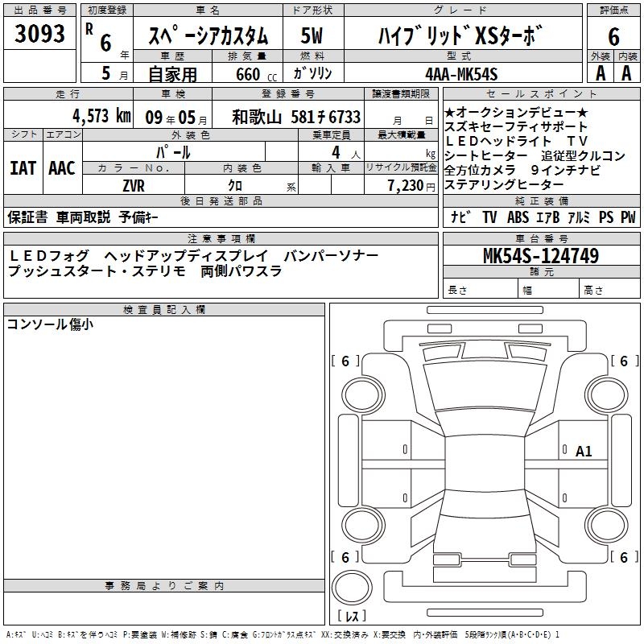Select the registration number 和歌山 581チ6733
Viewport: 644px width, 644px height.
[295, 117]
